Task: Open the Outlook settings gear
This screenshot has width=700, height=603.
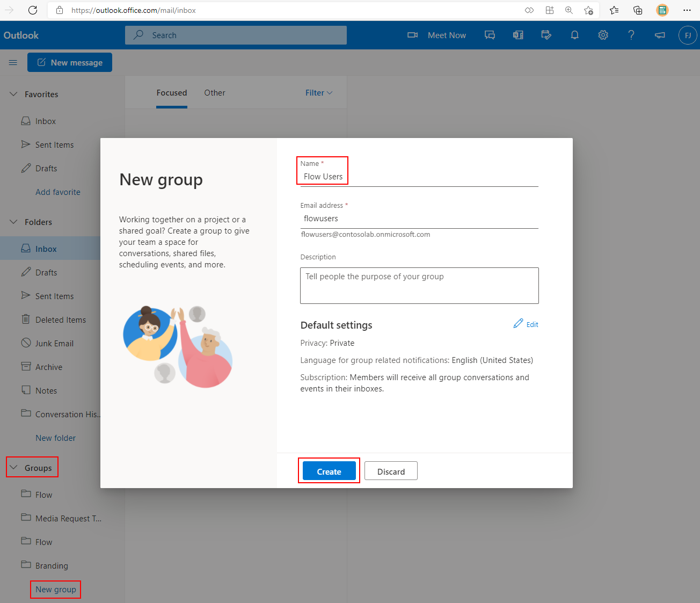Action: 603,35
